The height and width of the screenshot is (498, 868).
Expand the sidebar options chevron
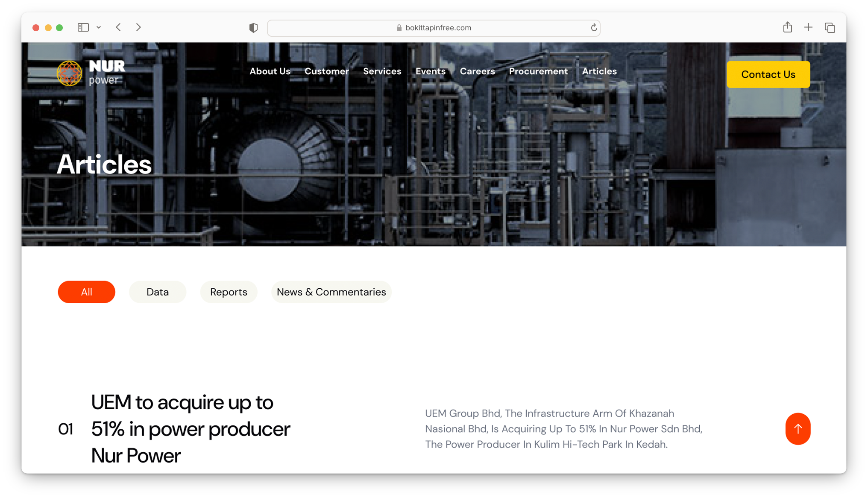(99, 27)
